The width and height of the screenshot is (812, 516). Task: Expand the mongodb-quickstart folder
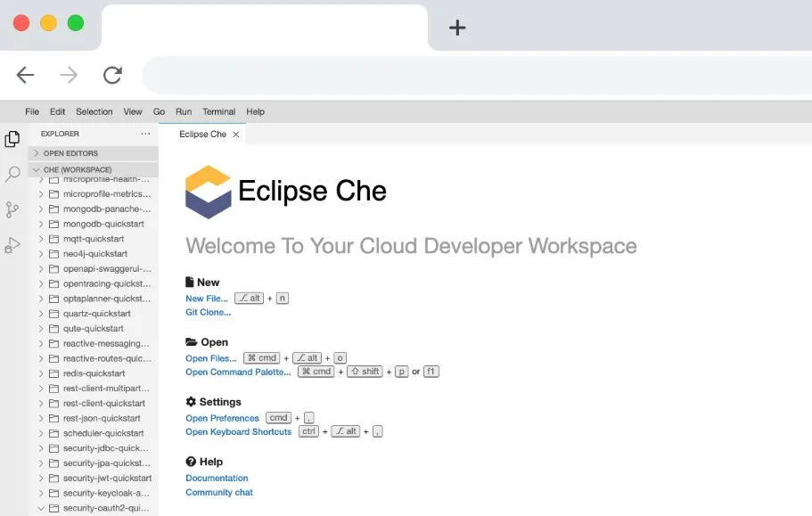(41, 224)
